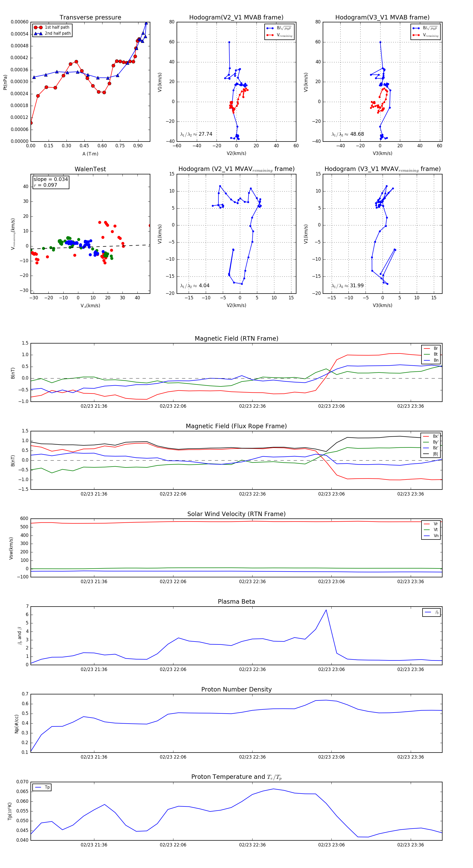
Task: Select the Br legend entry
Action: point(431,349)
